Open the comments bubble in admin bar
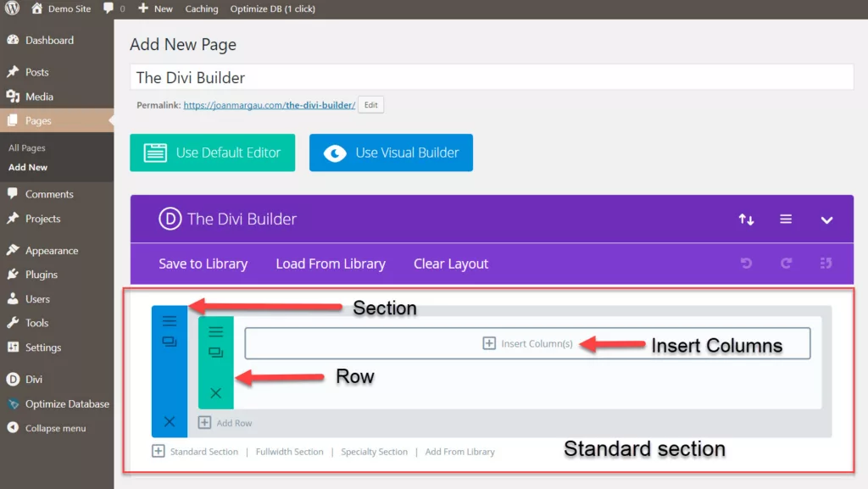868x489 pixels. pos(114,8)
